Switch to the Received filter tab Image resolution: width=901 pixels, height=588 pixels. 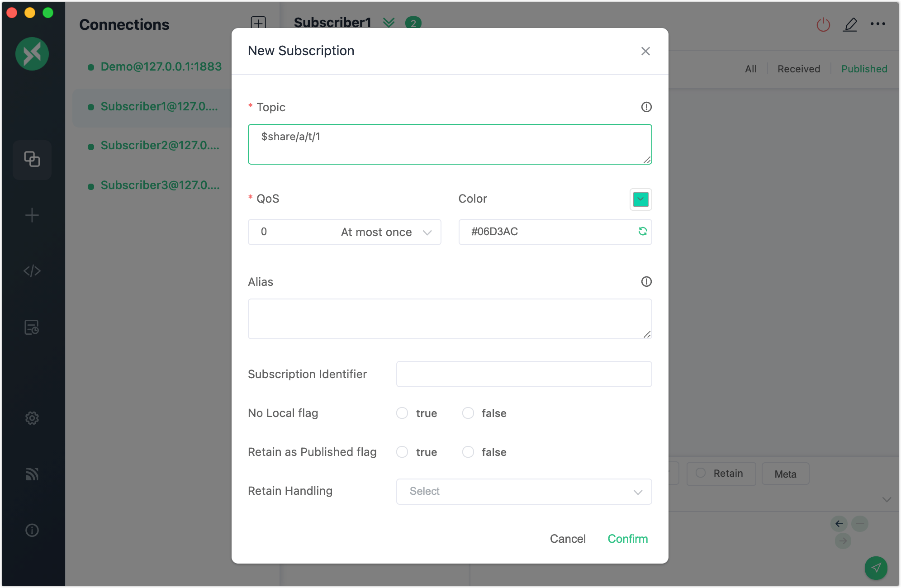pos(798,69)
